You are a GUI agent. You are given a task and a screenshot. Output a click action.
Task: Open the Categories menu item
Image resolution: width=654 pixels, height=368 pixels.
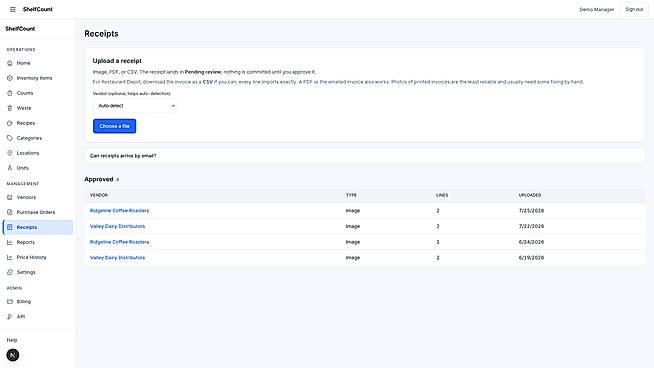click(38, 138)
